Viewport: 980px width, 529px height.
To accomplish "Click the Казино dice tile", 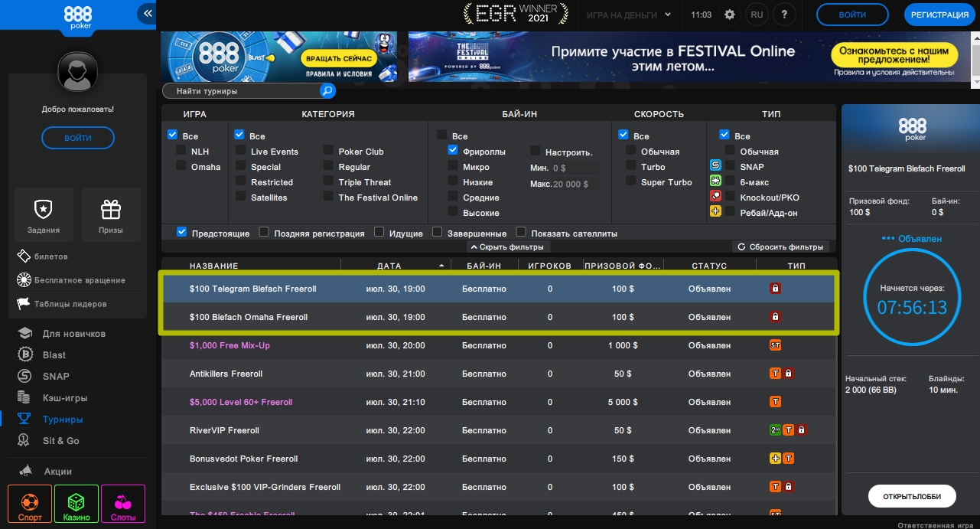I will point(77,505).
